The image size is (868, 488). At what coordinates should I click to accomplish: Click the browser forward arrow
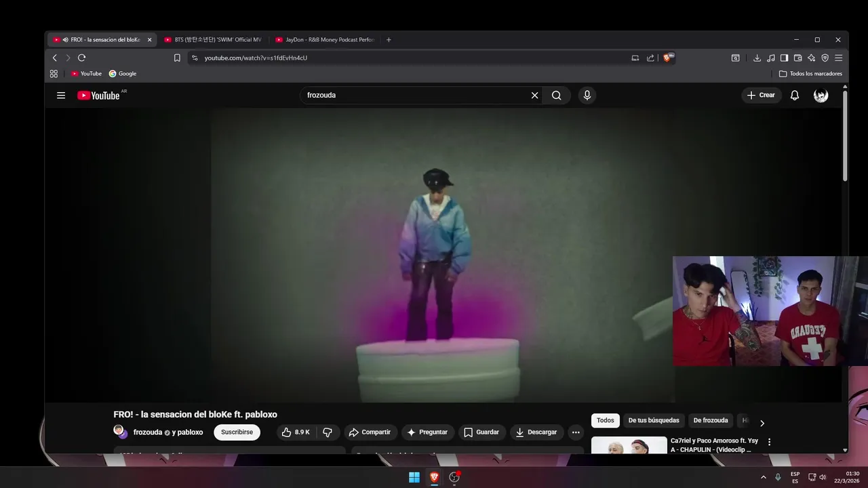pyautogui.click(x=68, y=58)
